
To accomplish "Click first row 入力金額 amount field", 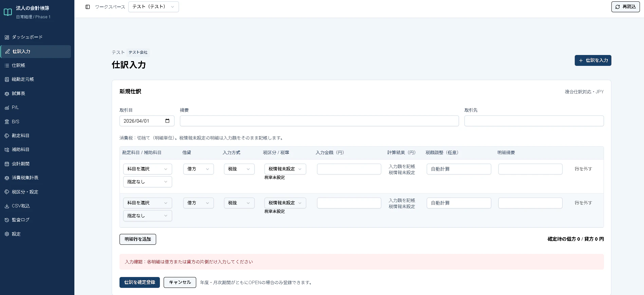I will [x=349, y=169].
